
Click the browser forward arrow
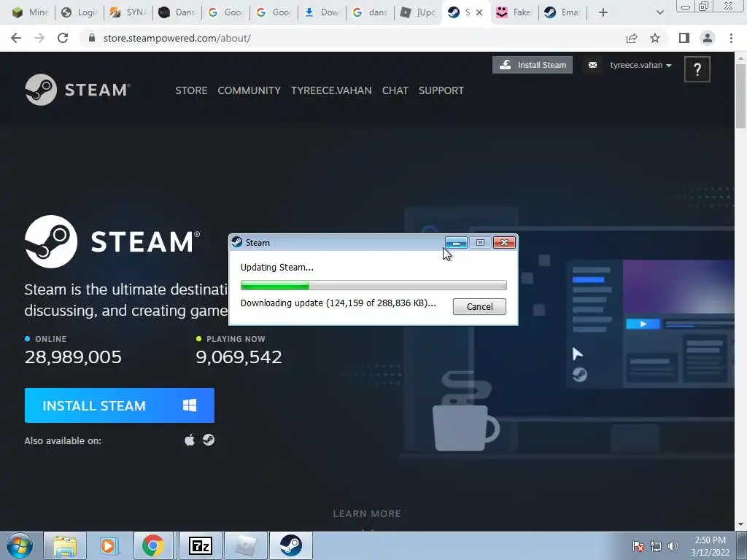pyautogui.click(x=39, y=38)
